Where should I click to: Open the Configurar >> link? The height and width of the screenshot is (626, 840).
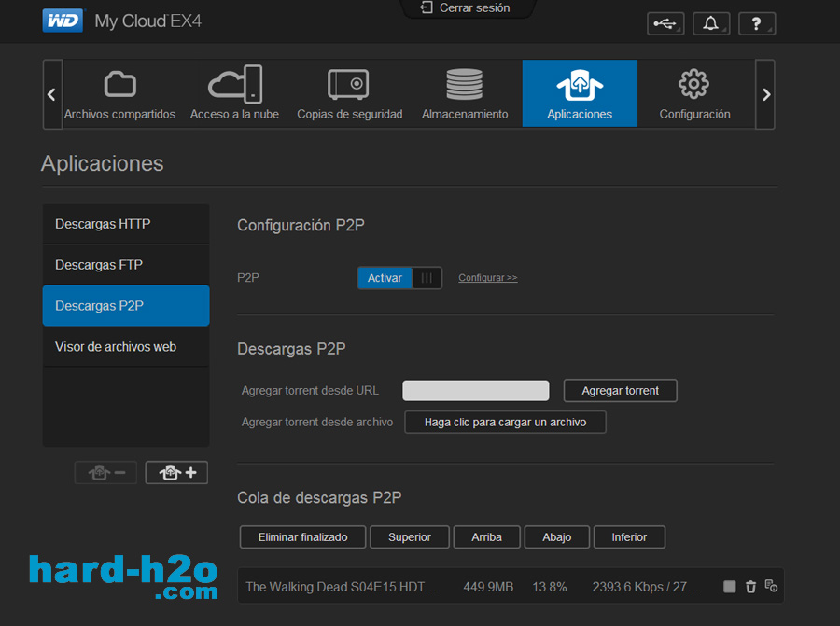(487, 278)
